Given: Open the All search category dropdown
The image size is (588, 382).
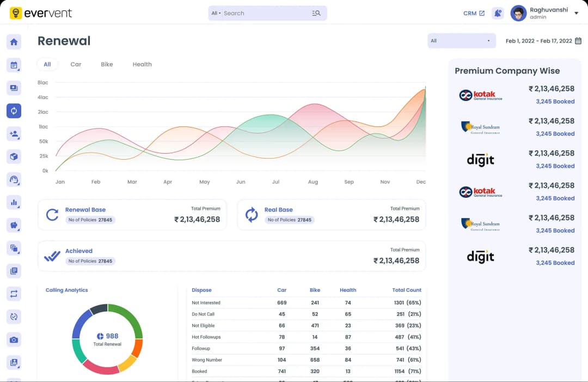Looking at the screenshot, I should coord(216,13).
